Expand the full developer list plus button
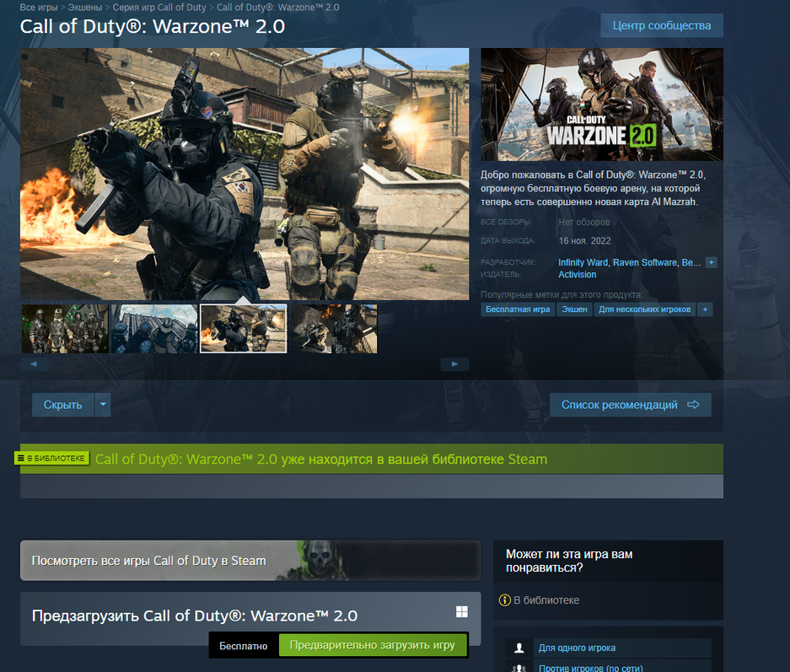Image resolution: width=790 pixels, height=672 pixels. [x=712, y=262]
